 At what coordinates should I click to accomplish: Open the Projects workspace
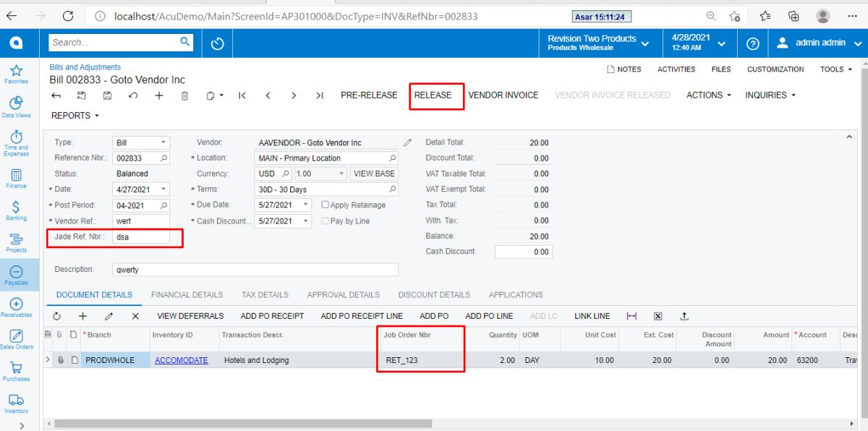pyautogui.click(x=16, y=242)
